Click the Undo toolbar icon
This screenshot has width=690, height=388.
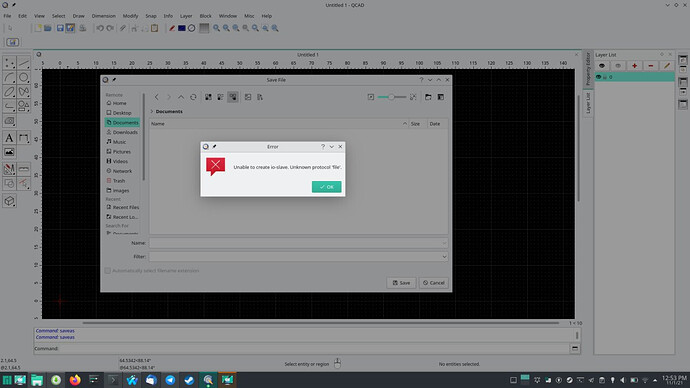[x=100, y=28]
